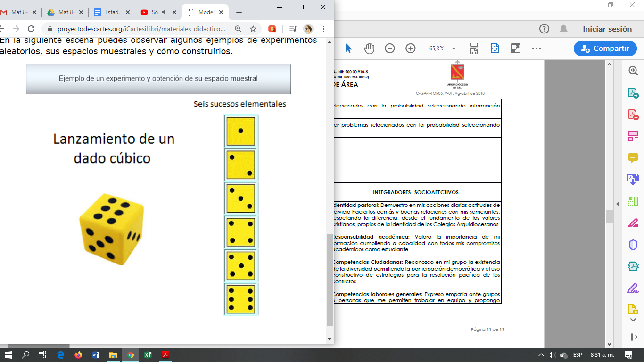Click the red Chrome extension icon

coord(272,29)
